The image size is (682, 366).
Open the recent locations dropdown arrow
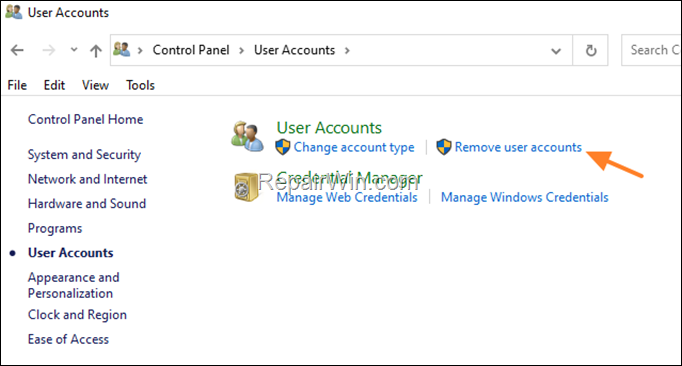click(x=74, y=50)
